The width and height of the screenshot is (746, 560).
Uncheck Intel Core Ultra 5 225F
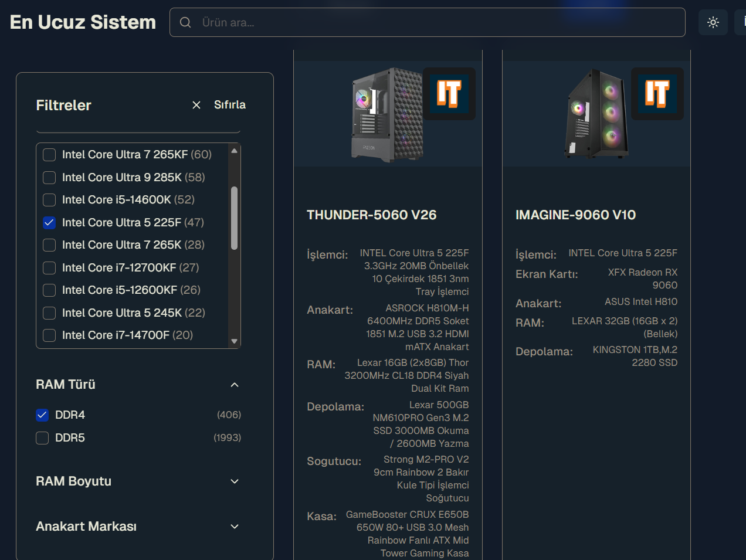[49, 223]
